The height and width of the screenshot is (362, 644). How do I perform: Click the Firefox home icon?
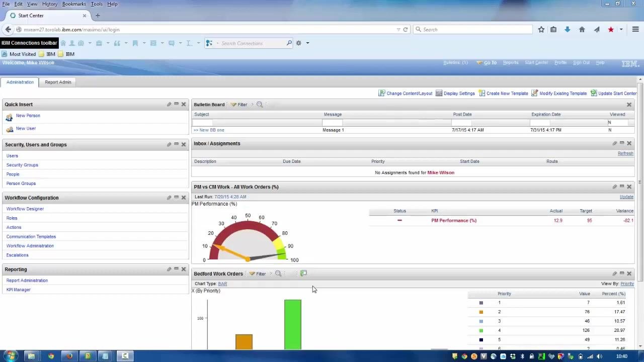tap(582, 30)
